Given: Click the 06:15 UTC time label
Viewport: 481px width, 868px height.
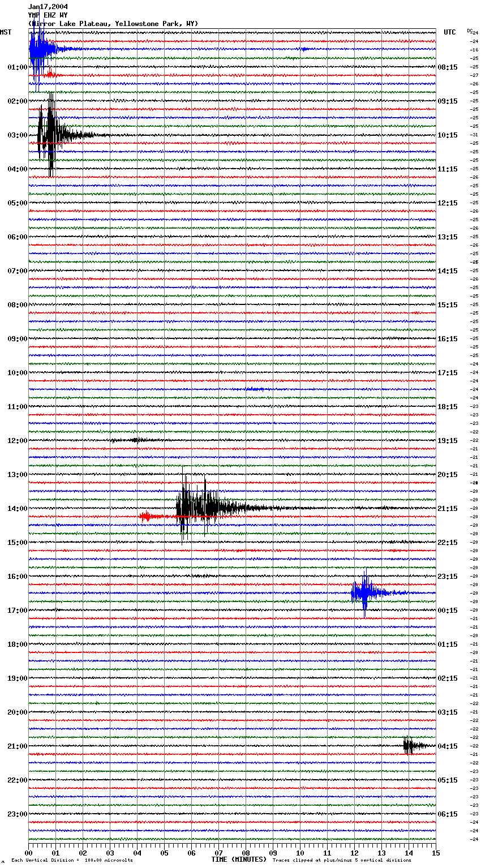Looking at the screenshot, I should tap(448, 814).
